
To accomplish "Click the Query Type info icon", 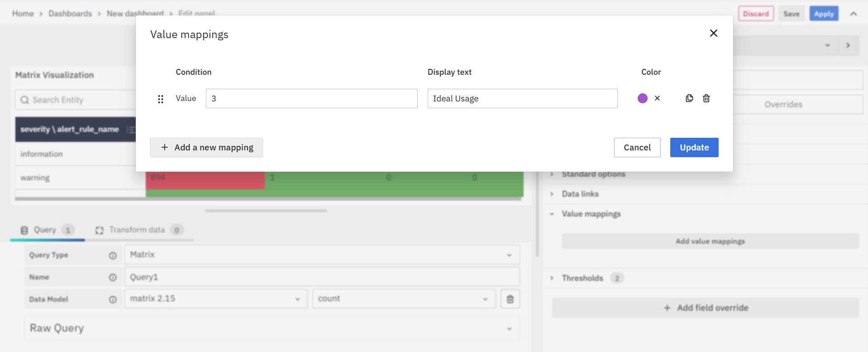I will 113,256.
